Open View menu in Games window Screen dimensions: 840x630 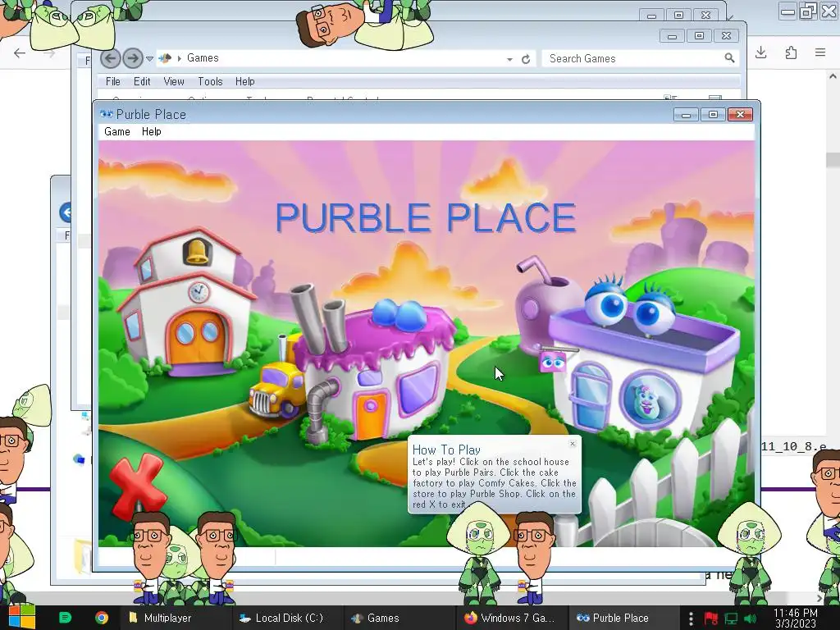[x=174, y=81]
